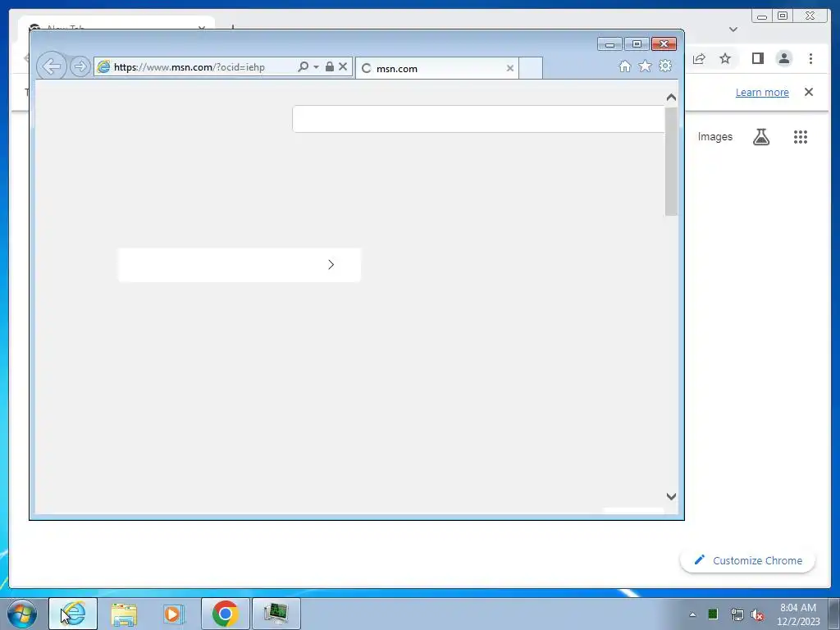Click the security lock icon in IE address bar
The image size is (840, 630).
pyautogui.click(x=330, y=66)
